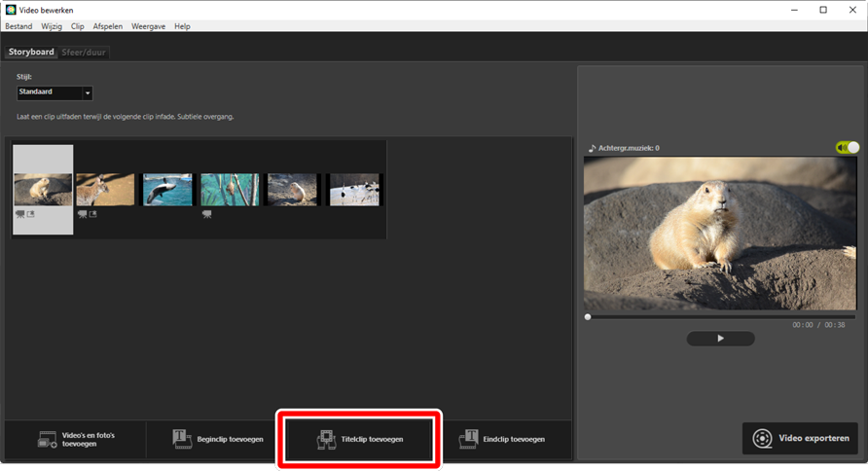868x471 pixels.
Task: Select the kangaroo clip thumbnail
Action: pos(105,190)
